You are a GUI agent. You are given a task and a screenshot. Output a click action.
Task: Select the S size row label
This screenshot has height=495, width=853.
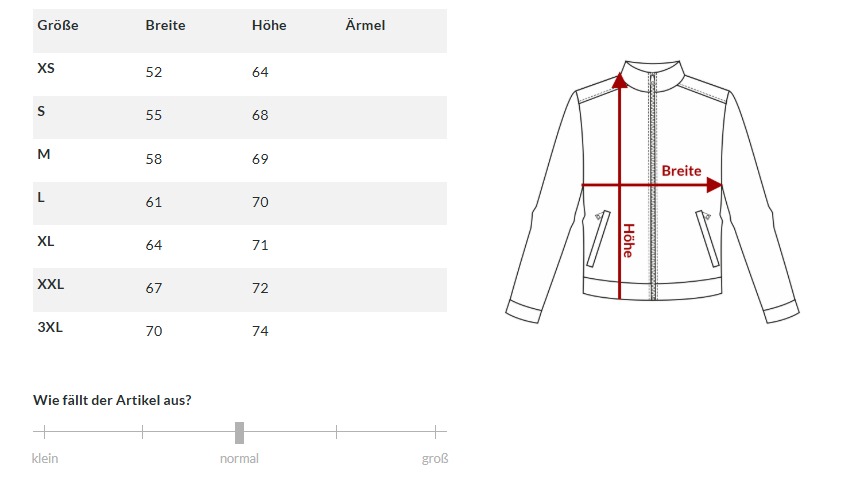41,112
